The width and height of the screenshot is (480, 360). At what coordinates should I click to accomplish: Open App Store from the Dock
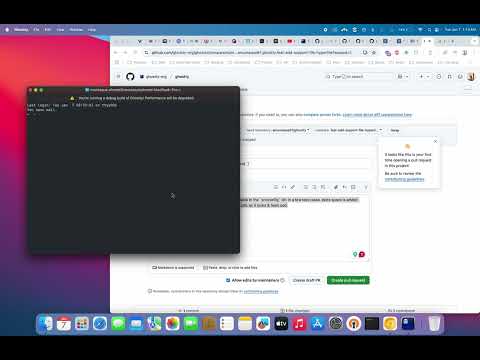[317, 323]
